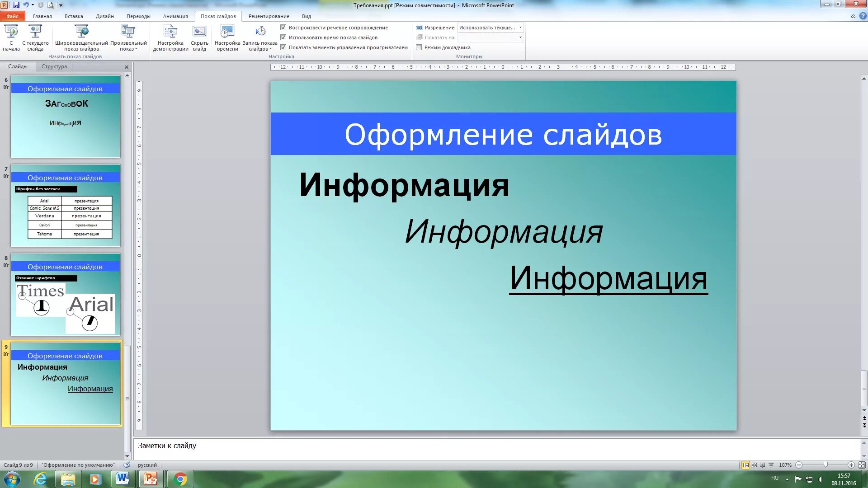Open Google Chrome from taskbar
The image size is (868, 488).
tap(180, 479)
